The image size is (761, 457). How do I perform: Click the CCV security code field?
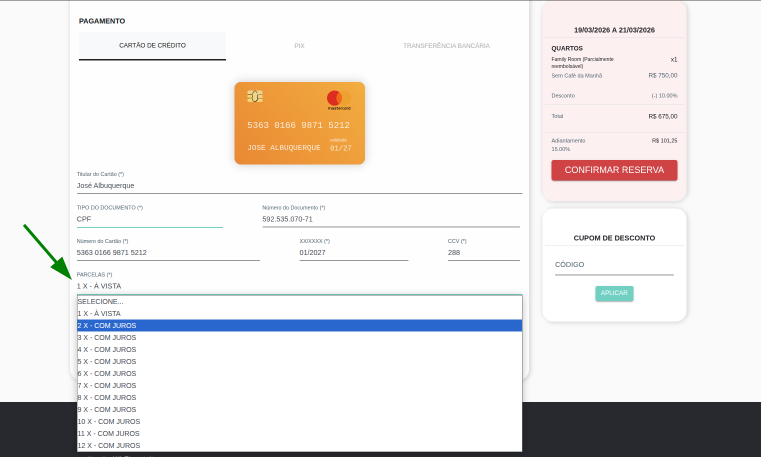pyautogui.click(x=484, y=252)
